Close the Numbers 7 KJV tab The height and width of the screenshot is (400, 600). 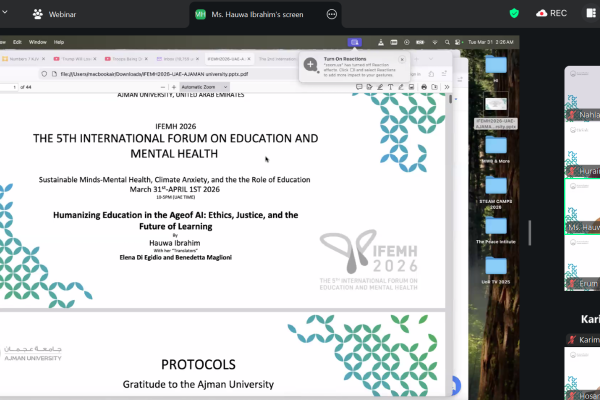pyautogui.click(x=43, y=59)
